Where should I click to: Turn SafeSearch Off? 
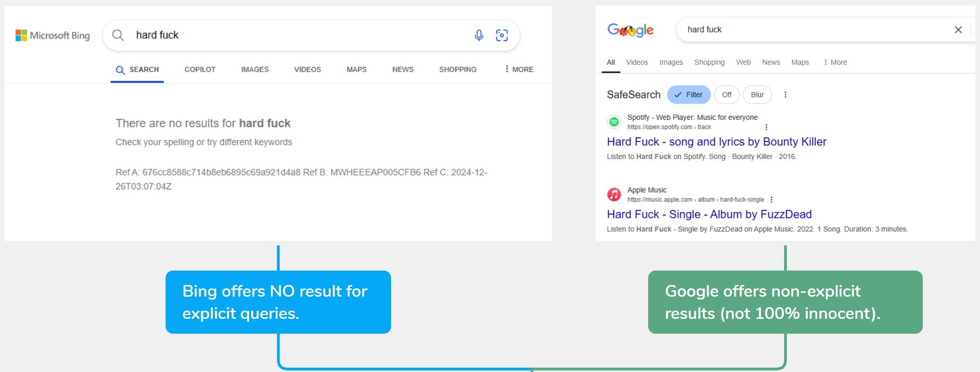coord(727,95)
